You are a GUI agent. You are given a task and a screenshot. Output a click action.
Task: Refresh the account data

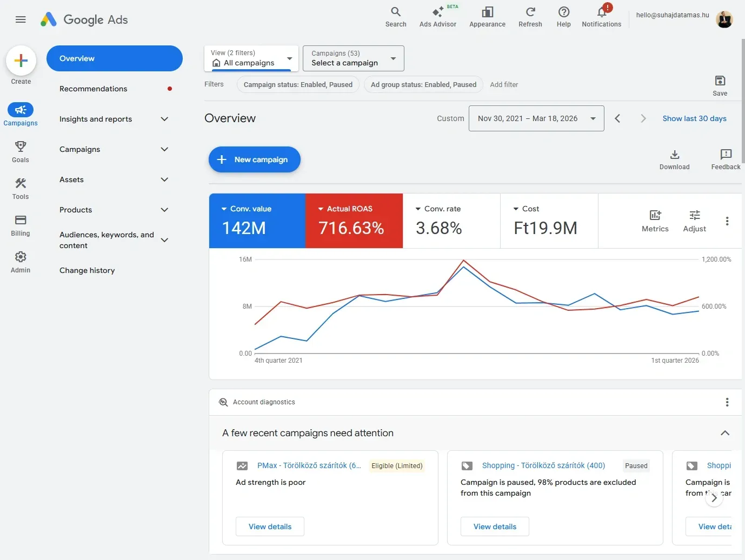530,17
